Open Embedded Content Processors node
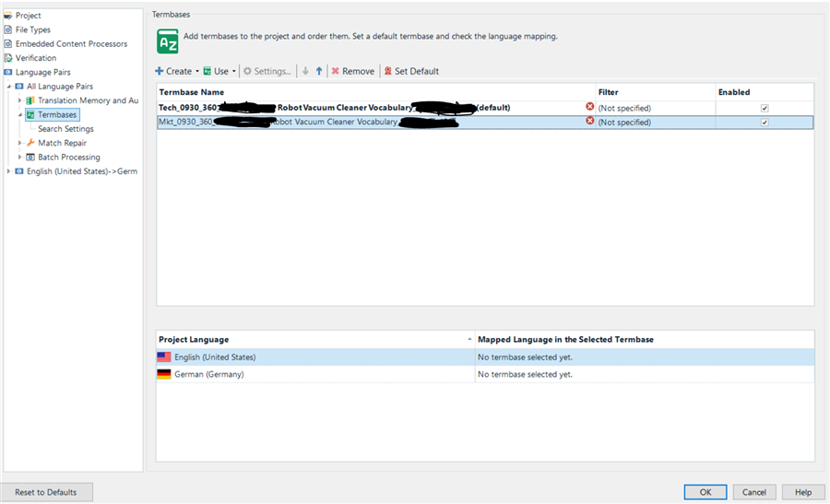 [71, 44]
